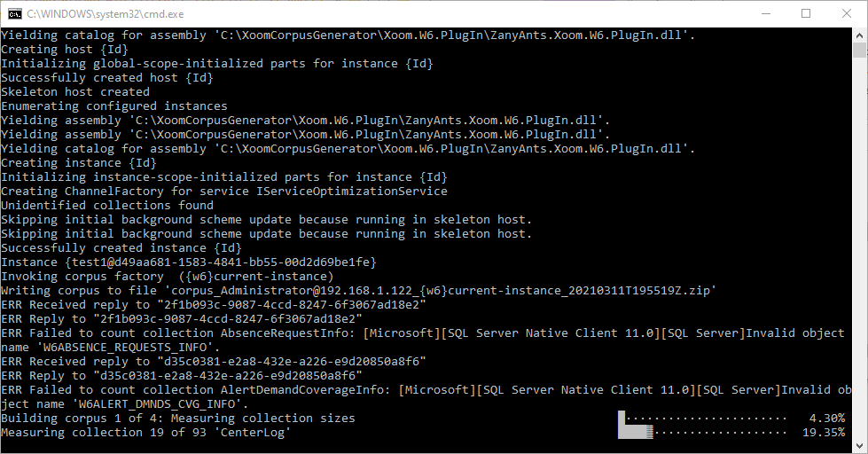Click the scrollbar up arrow
Image resolution: width=868 pixels, height=454 pixels.
[x=859, y=35]
